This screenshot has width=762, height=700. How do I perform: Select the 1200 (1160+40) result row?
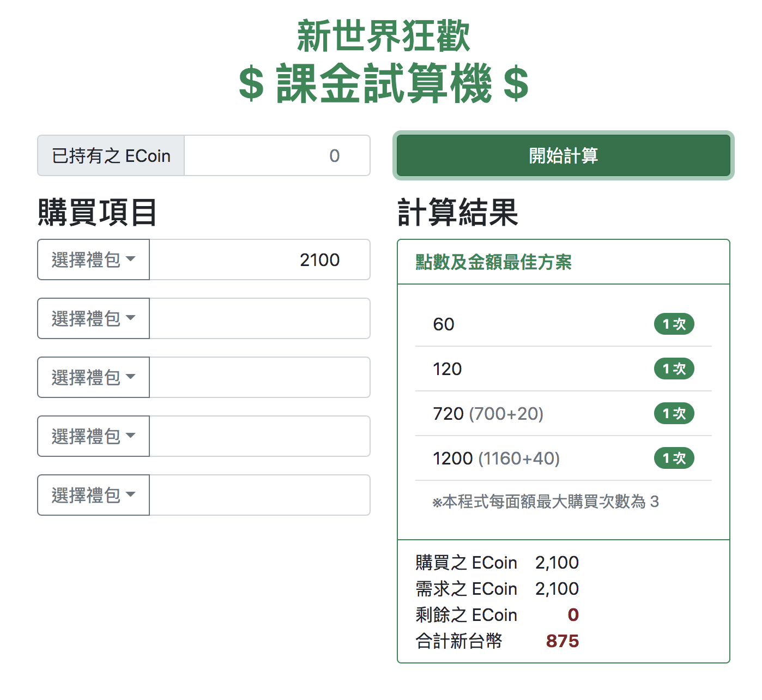click(564, 458)
